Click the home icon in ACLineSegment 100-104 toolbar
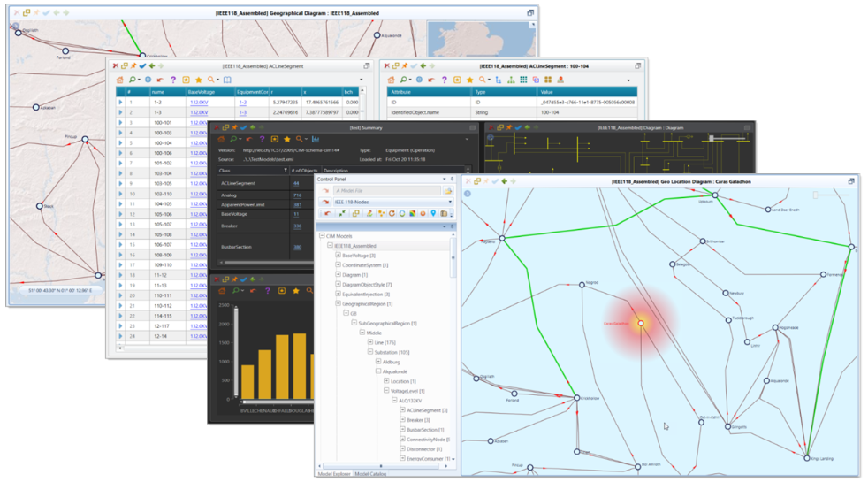 tap(391, 80)
